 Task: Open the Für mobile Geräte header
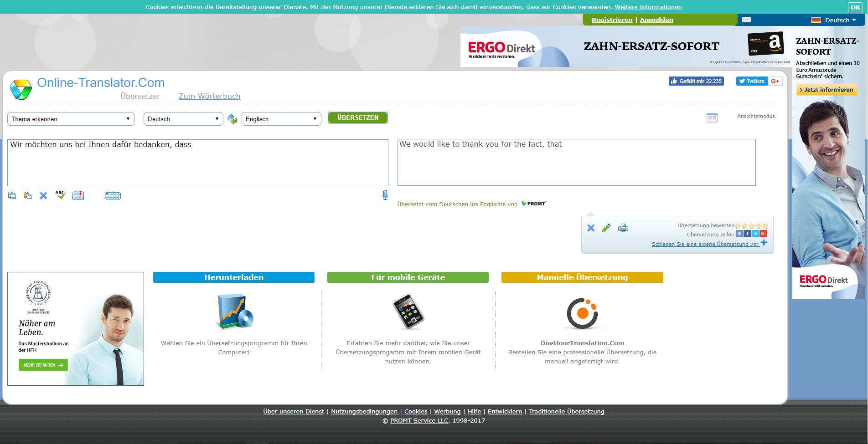[x=408, y=277]
